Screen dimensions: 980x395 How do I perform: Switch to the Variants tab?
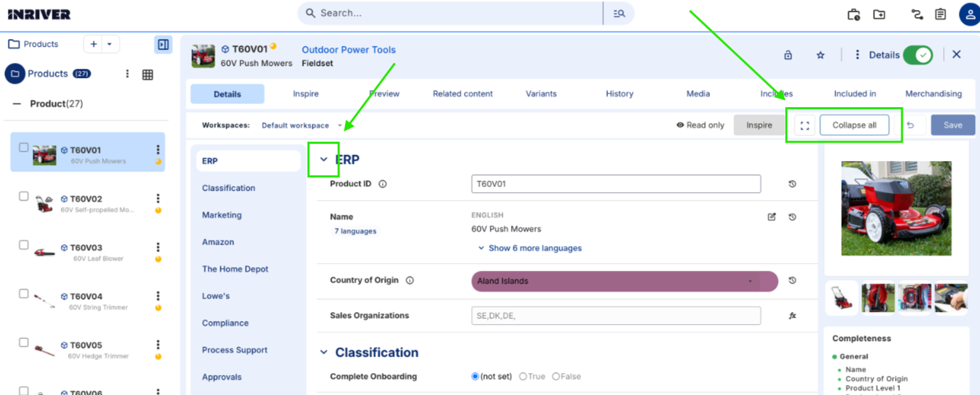pos(541,94)
